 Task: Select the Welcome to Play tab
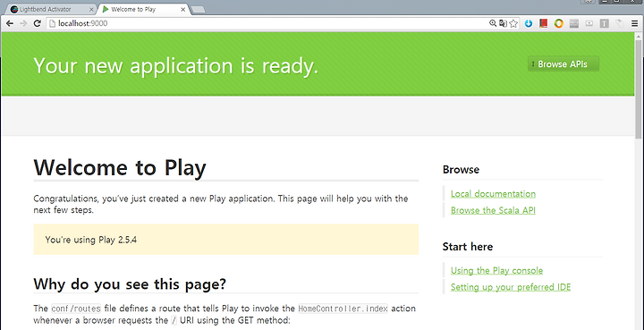coord(144,9)
